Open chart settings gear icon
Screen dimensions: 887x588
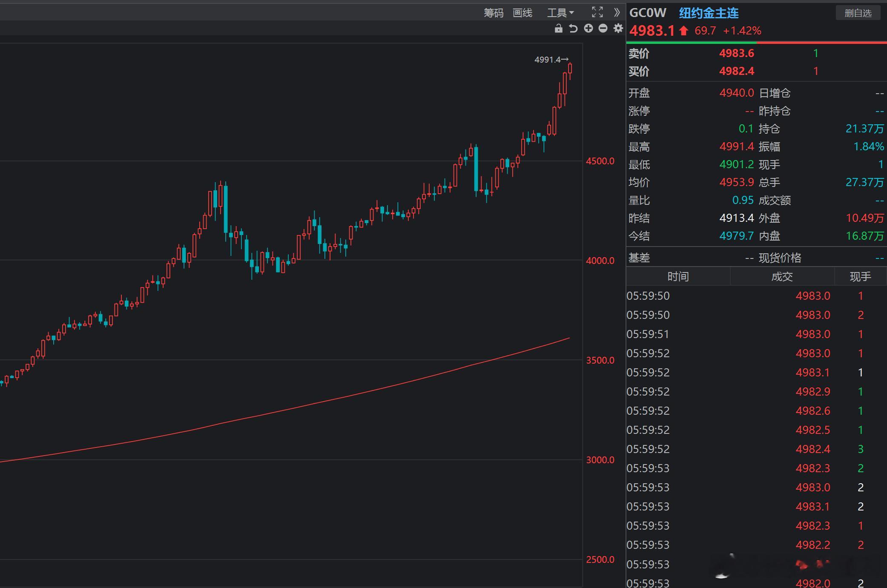(618, 29)
